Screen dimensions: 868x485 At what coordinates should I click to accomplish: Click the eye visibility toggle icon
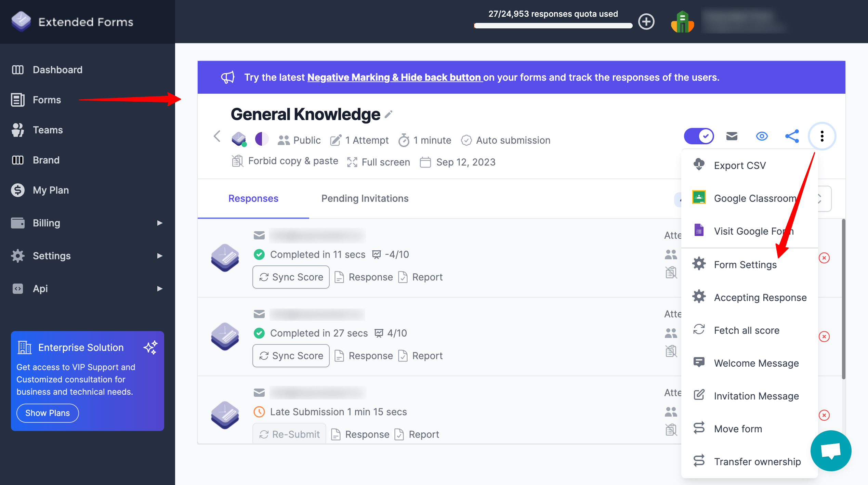tap(762, 135)
